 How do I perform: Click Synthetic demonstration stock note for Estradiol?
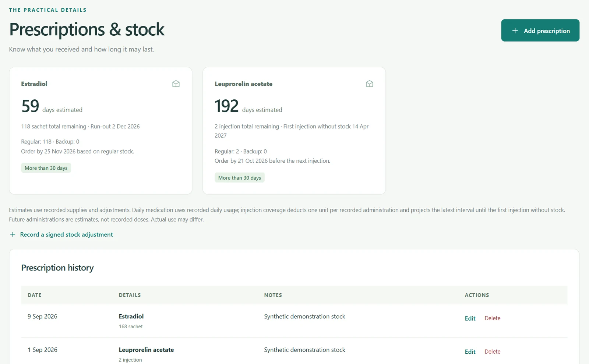(304, 317)
